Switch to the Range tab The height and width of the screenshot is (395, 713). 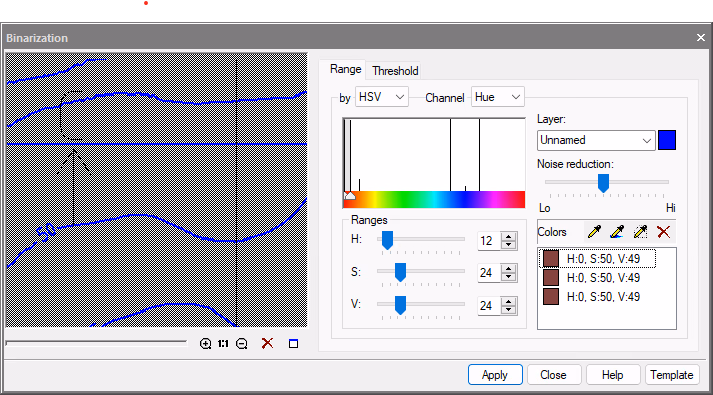tap(346, 69)
